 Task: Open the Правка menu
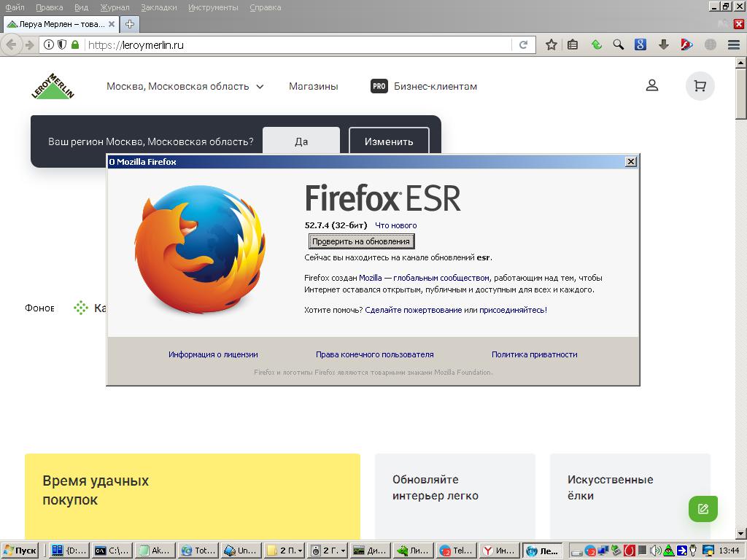(49, 7)
